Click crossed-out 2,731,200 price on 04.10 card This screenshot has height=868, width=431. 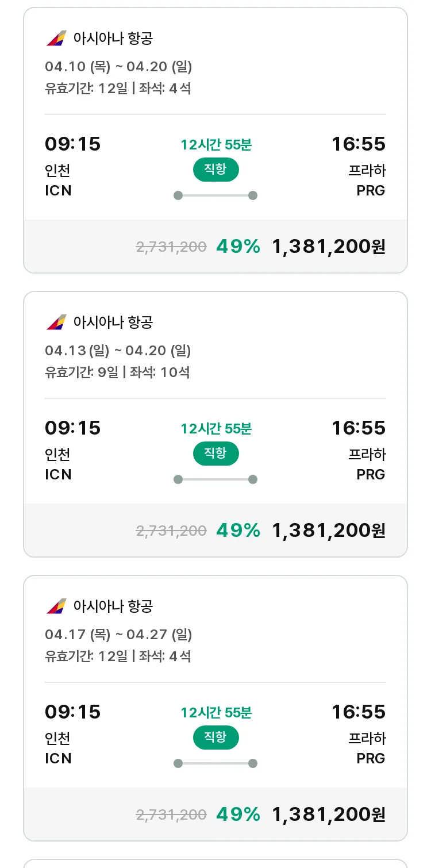[x=171, y=247]
